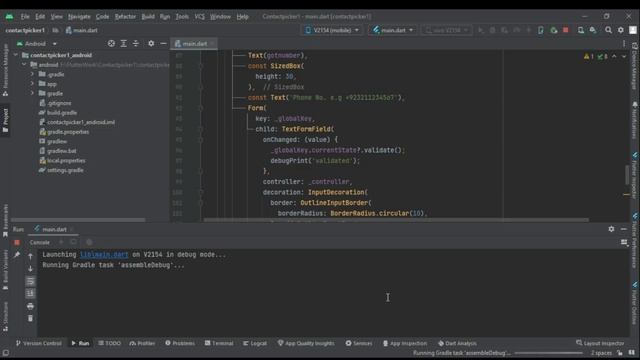Hide the Run tool window

[x=624, y=229]
